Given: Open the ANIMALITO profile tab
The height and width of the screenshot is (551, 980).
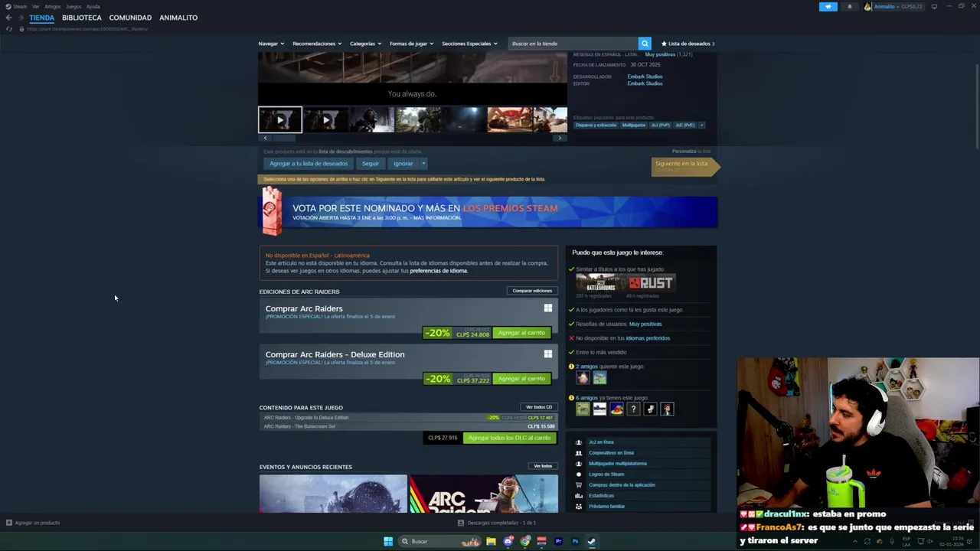Looking at the screenshot, I should [178, 18].
